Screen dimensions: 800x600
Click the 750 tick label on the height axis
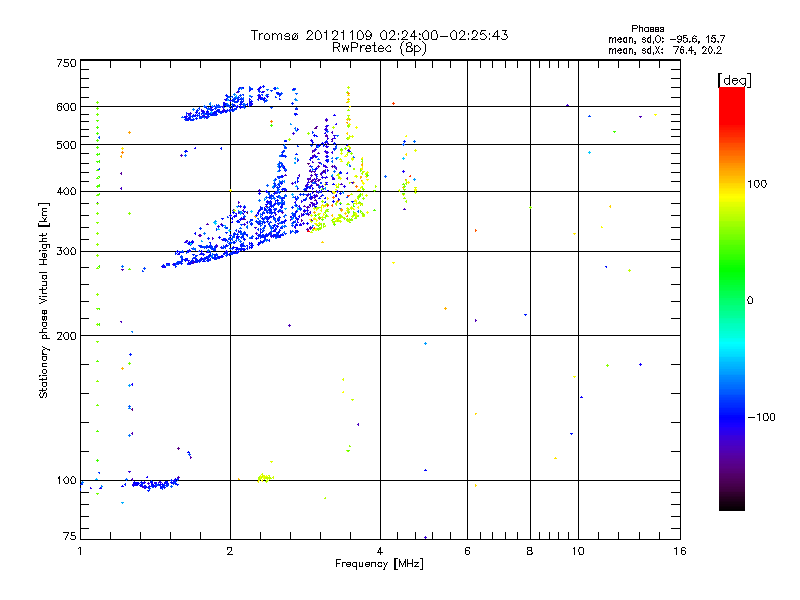pos(66,63)
